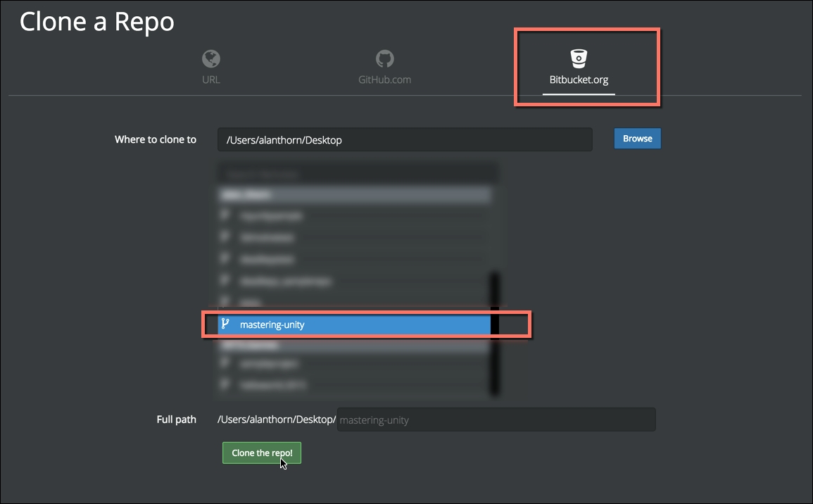Click the "Where to clone to" path field
This screenshot has height=504, width=813.
[x=405, y=139]
